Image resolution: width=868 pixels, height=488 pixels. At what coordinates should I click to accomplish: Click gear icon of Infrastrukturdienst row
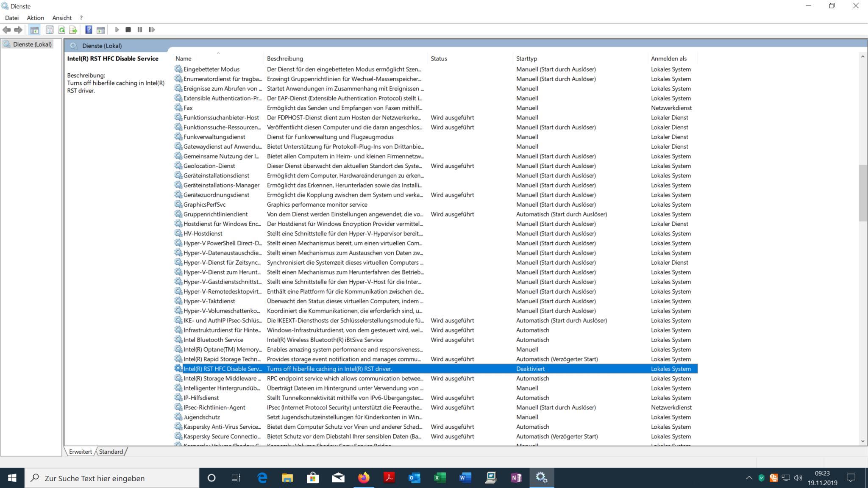[x=178, y=330]
